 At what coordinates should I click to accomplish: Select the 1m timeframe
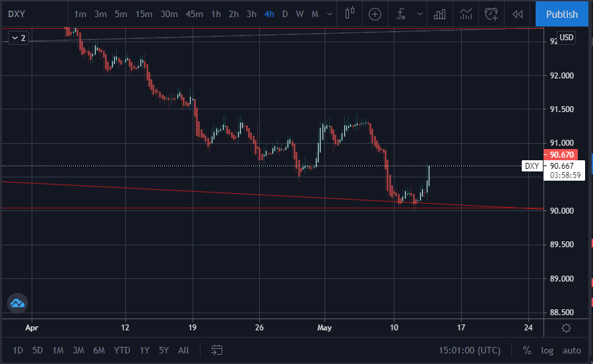80,15
